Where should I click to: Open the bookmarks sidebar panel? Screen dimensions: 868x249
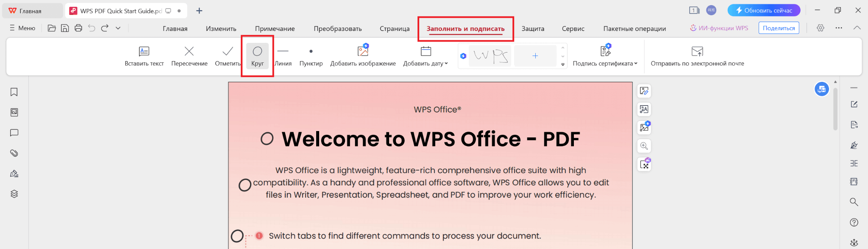pyautogui.click(x=14, y=92)
